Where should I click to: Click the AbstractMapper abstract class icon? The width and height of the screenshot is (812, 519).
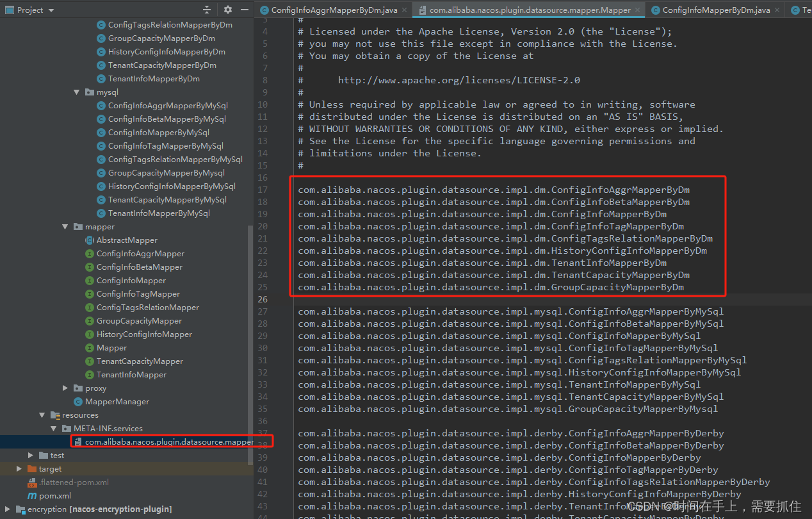pos(90,240)
